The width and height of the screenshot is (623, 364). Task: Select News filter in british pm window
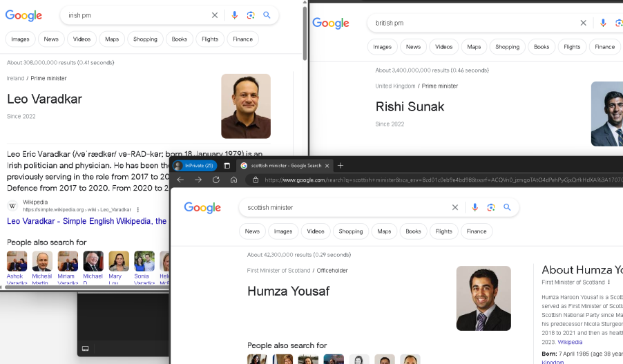pos(413,47)
